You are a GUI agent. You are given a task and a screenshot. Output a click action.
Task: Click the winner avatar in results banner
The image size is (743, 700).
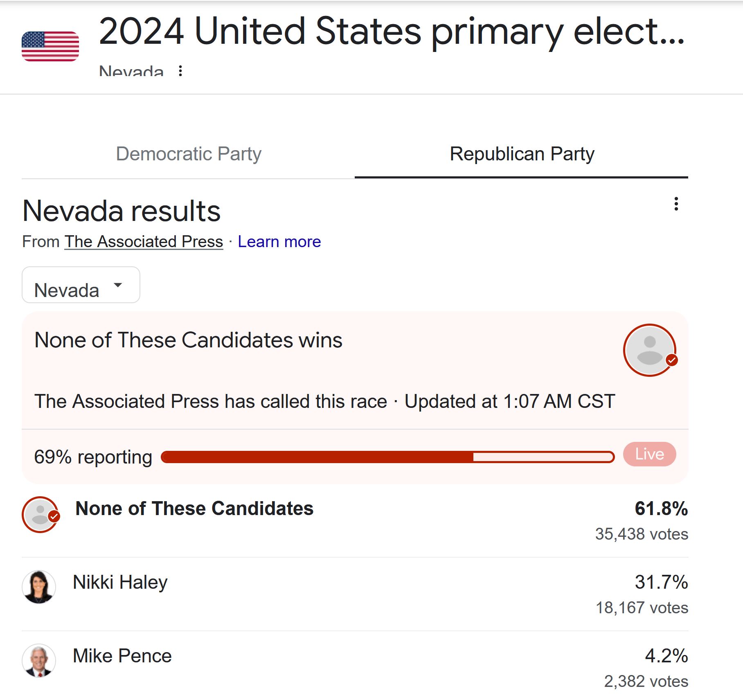coord(650,350)
